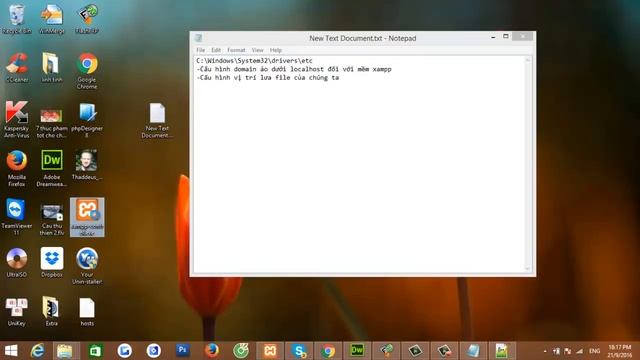Open the Format menu in Notepad
This screenshot has height=360, width=640.
pyautogui.click(x=236, y=50)
